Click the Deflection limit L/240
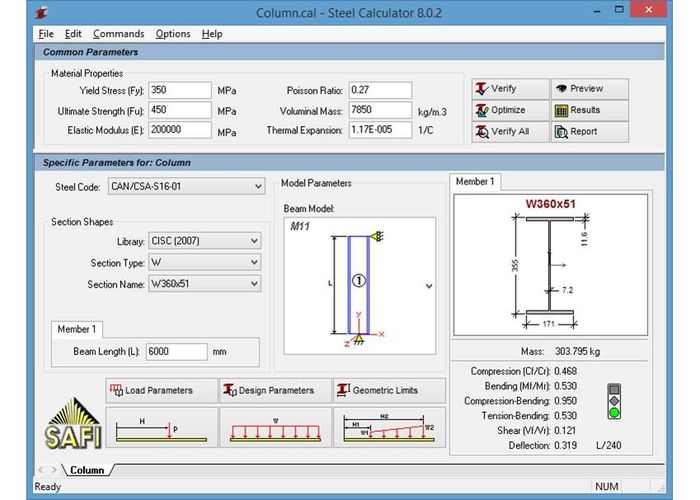700x500 pixels. click(609, 445)
